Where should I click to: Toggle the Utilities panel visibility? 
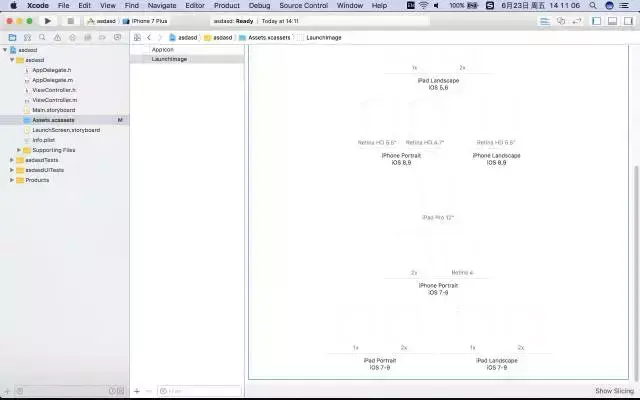click(628, 21)
